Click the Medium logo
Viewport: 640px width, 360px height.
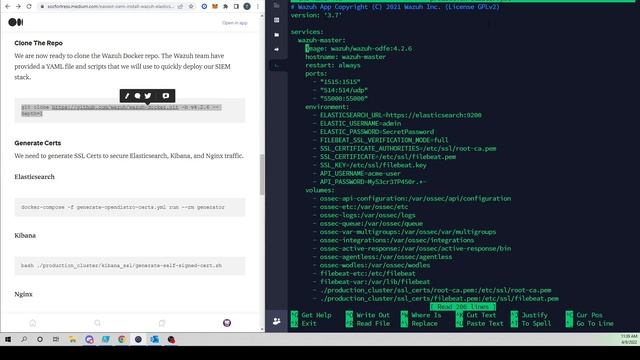[x=16, y=22]
